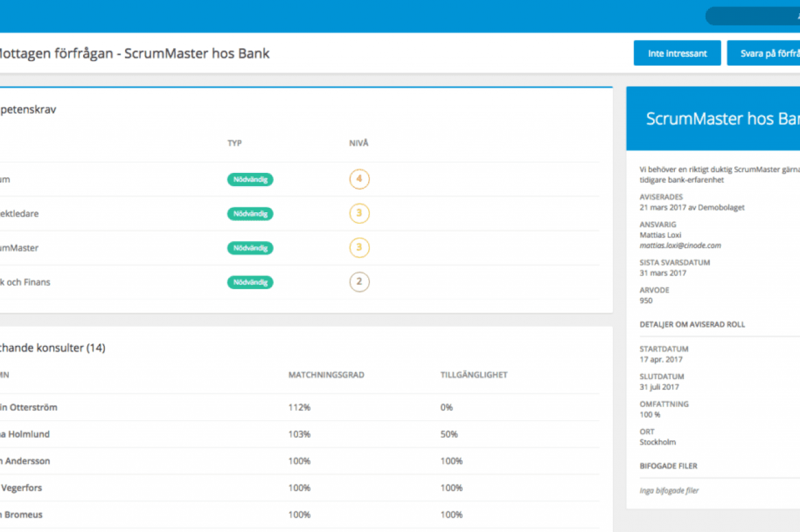Viewport: 800px width, 532px height.
Task: Click the level 4 circle badge
Action: (x=359, y=180)
